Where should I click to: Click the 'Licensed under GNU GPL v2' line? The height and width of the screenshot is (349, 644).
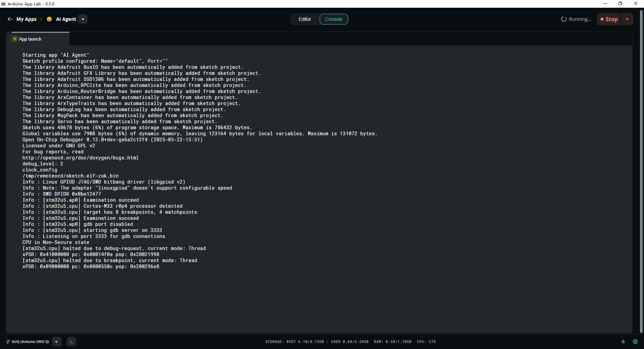(x=59, y=146)
